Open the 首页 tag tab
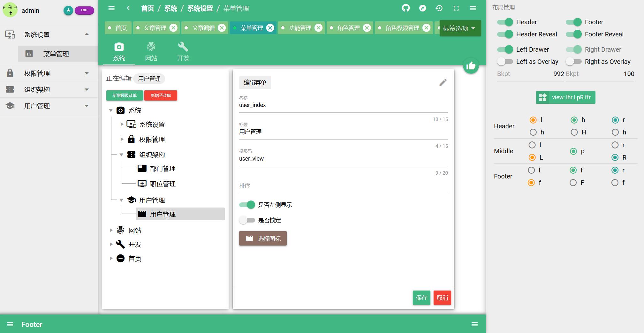644x333 pixels. (117, 28)
